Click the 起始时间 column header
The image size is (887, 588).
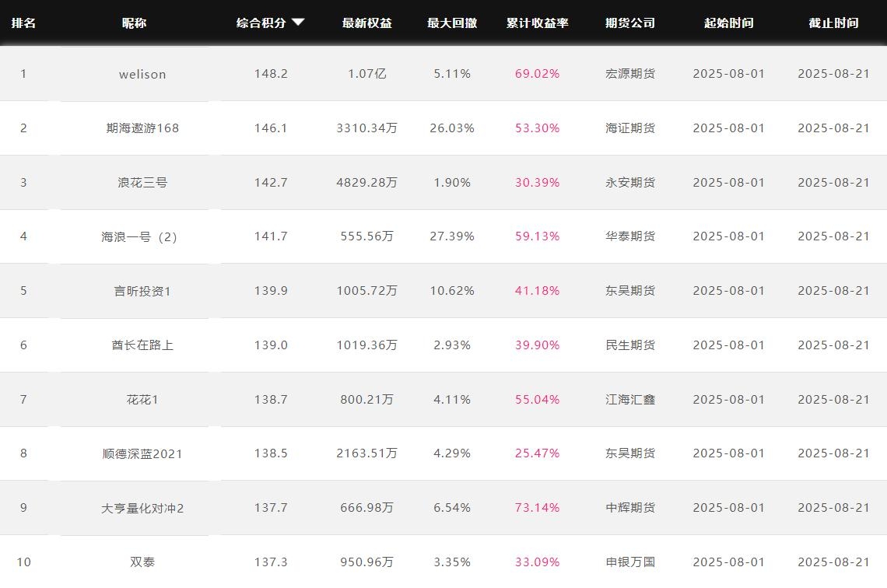[x=728, y=23]
